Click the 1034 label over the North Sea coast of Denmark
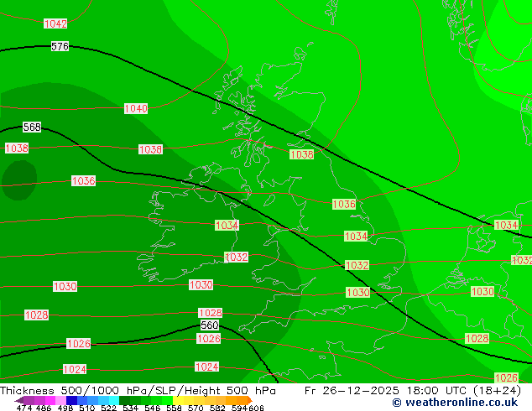Image resolution: width=532 pixels, height=411 pixels. [507, 225]
